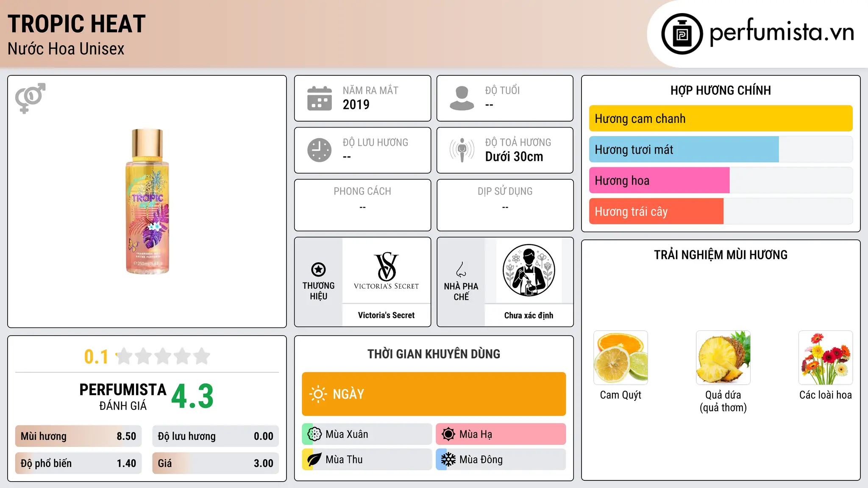Click the PERFUMISTA ĐÁNH GIÁ label
Screen dimensions: 868x488
tap(123, 396)
